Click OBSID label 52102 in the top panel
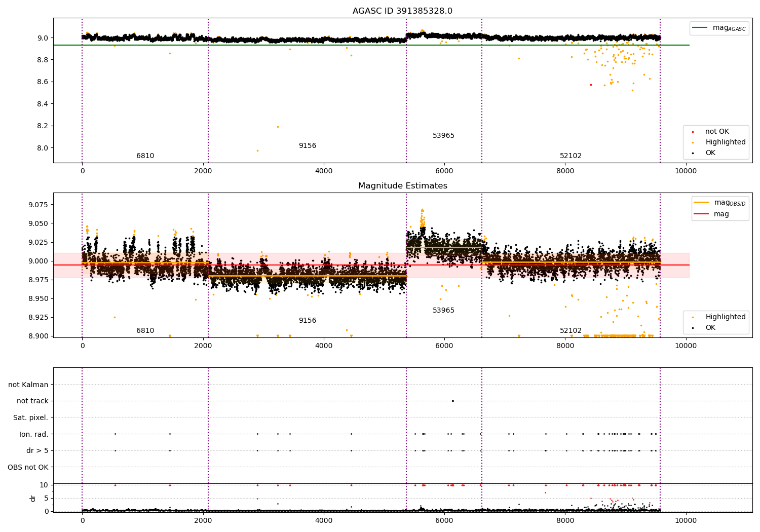 click(571, 156)
